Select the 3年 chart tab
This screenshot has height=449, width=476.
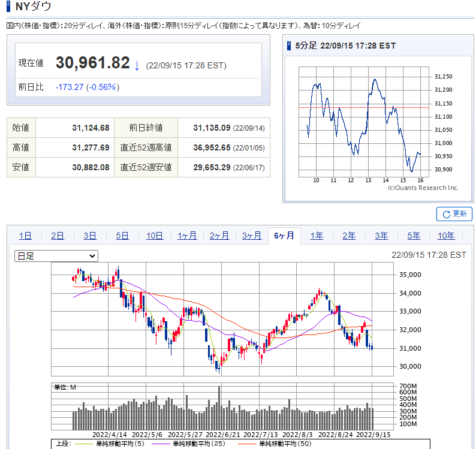[x=381, y=236]
